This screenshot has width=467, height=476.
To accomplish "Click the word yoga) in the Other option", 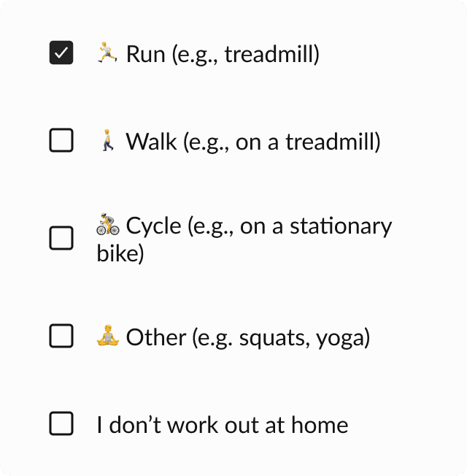I will tap(343, 339).
